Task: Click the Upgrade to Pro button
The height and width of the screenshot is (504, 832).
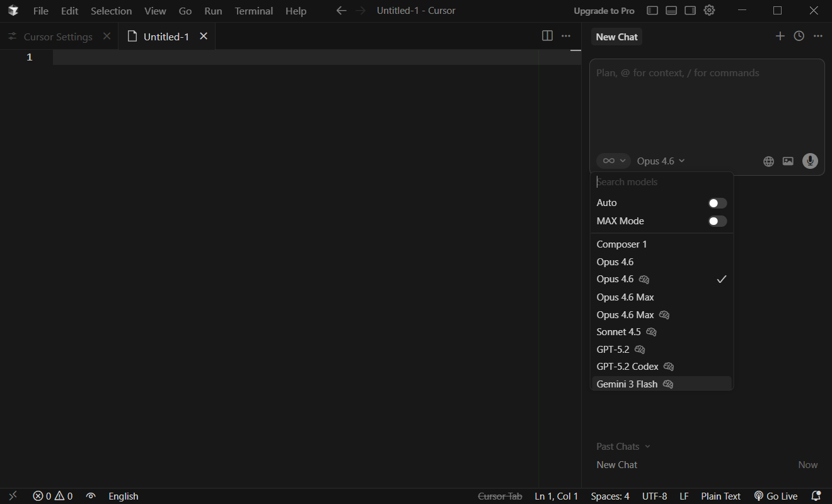Action: 604,11
